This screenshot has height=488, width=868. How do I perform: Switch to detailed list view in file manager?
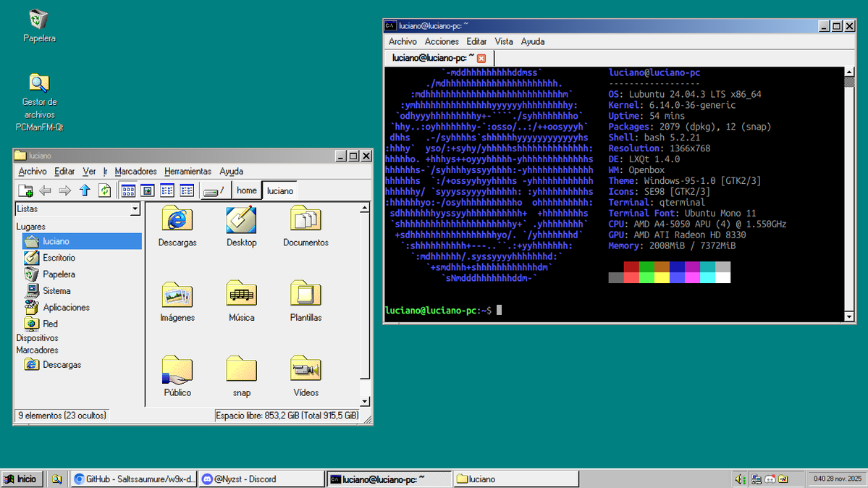tap(187, 190)
